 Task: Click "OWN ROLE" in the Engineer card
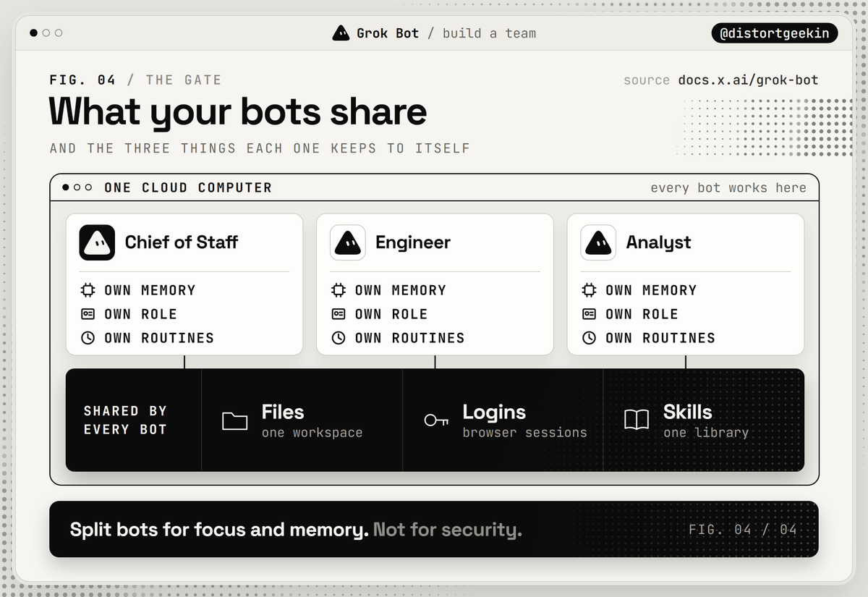tap(391, 314)
